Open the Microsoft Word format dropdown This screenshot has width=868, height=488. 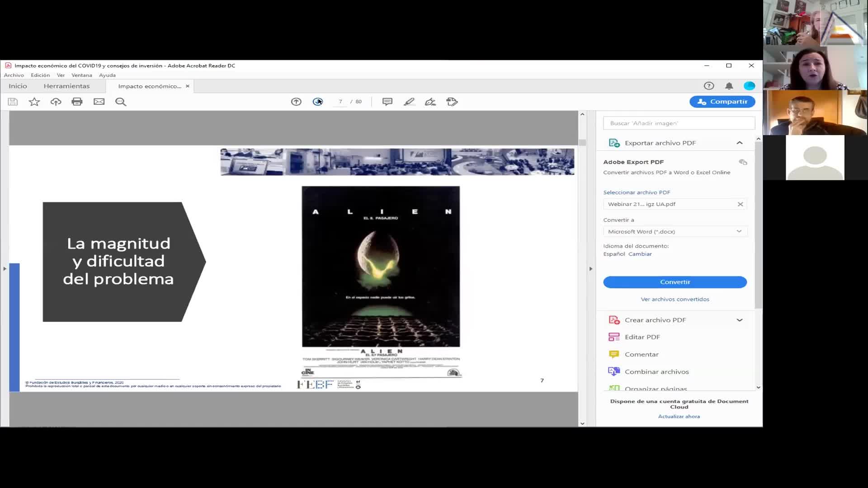click(675, 231)
